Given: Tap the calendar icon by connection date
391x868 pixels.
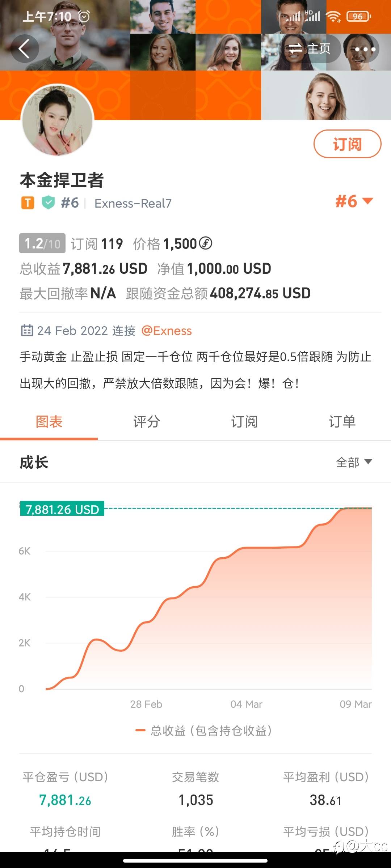Looking at the screenshot, I should 27,331.
